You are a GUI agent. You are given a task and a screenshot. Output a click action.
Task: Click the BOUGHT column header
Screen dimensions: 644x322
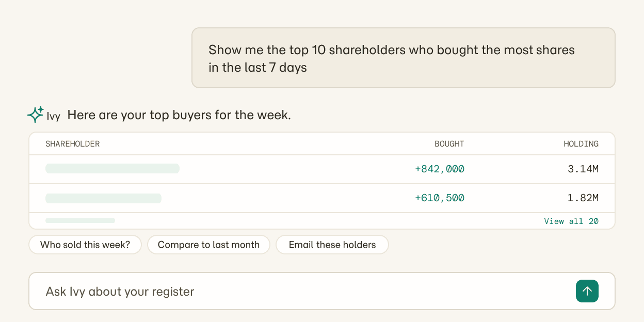[x=449, y=144]
